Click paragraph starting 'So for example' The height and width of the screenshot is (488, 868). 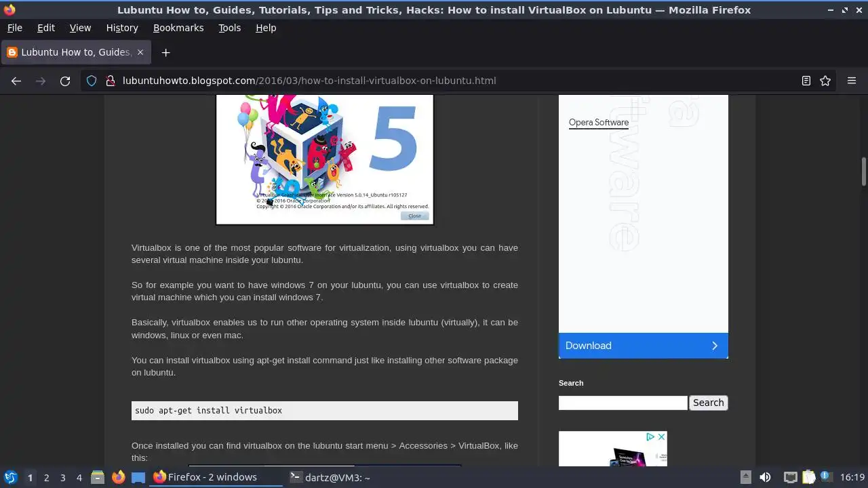click(325, 291)
